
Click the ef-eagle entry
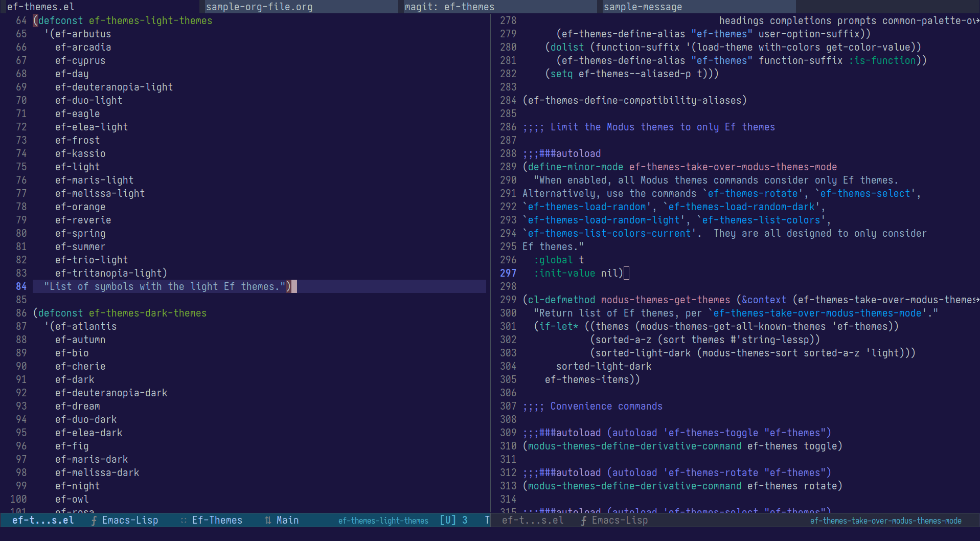pyautogui.click(x=78, y=114)
